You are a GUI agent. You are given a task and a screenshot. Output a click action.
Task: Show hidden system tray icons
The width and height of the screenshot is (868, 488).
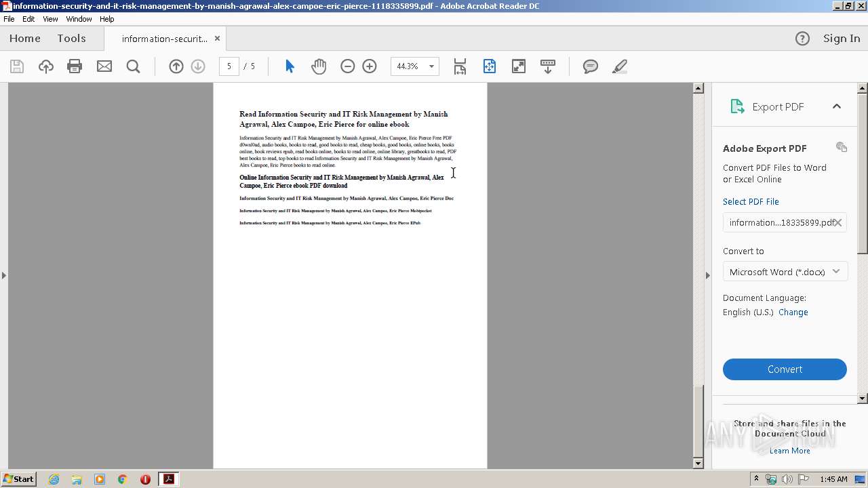[x=757, y=479]
